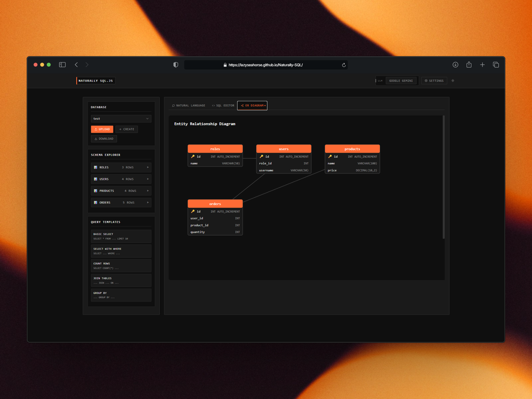
Task: Select the Basic Select query template
Action: [x=121, y=236]
